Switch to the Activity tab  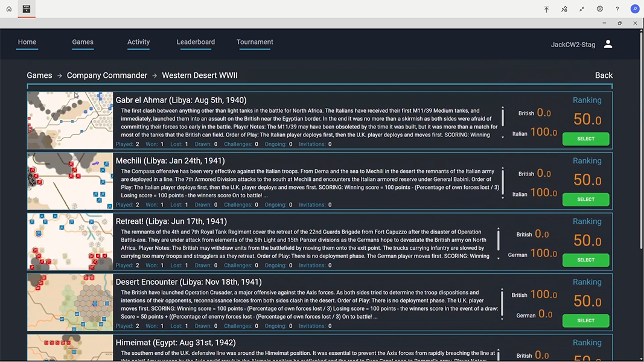point(138,42)
